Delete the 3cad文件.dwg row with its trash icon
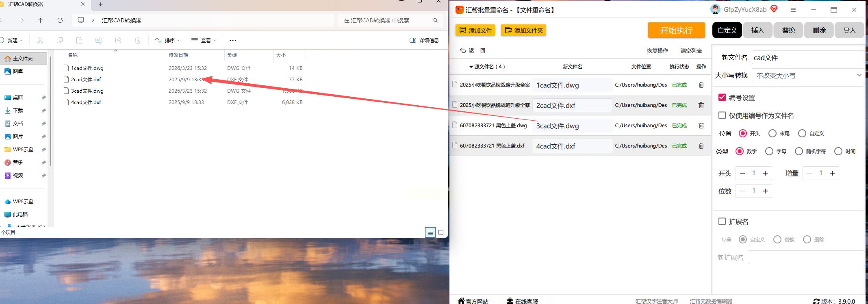This screenshot has width=868, height=304. 701,126
